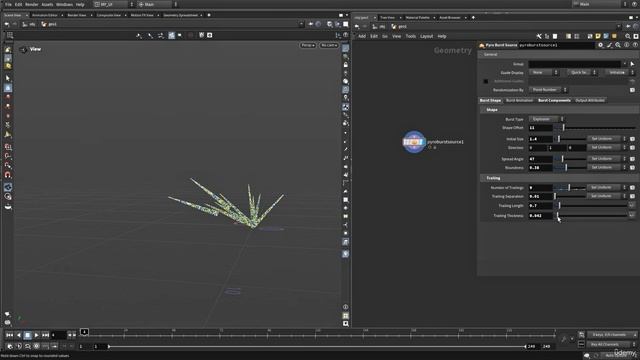Open the network editor Layout menu
Viewport: 640px width, 360px height.
point(427,36)
